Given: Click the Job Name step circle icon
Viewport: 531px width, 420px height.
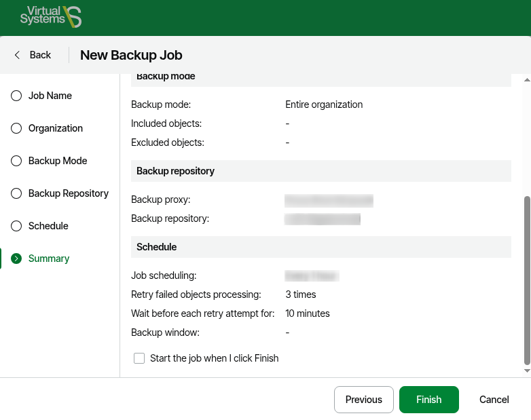Looking at the screenshot, I should (x=16, y=96).
